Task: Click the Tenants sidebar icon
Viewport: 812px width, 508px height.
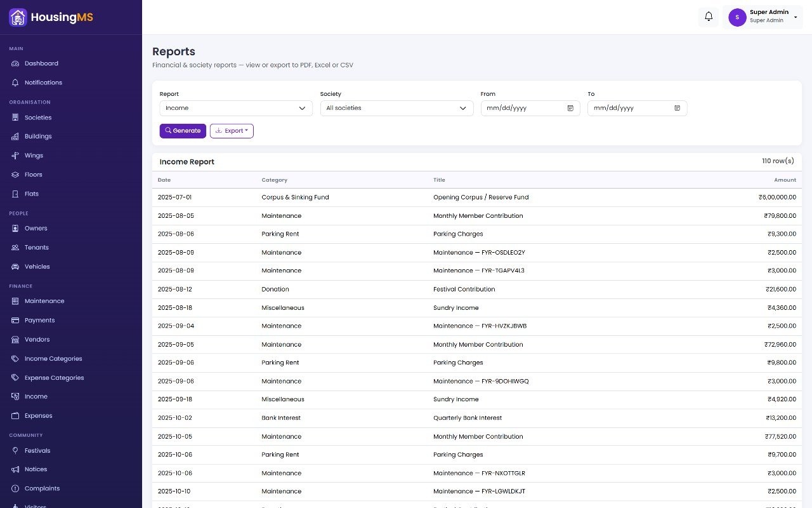Action: 15,248
